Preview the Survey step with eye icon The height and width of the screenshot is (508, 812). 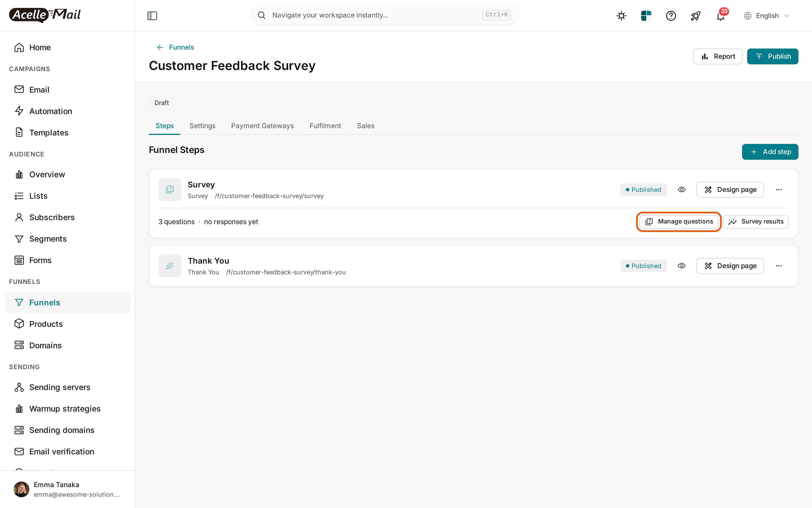(681, 190)
